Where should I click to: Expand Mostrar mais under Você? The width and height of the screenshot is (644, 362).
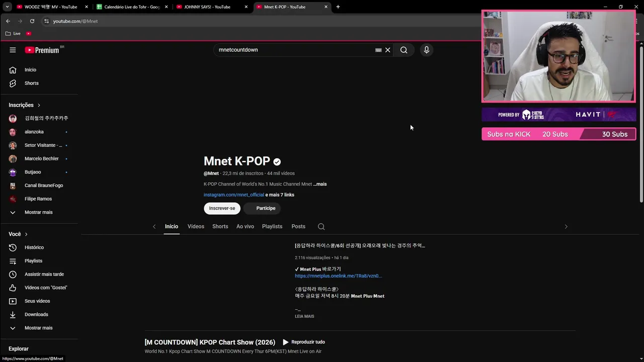[x=39, y=328]
